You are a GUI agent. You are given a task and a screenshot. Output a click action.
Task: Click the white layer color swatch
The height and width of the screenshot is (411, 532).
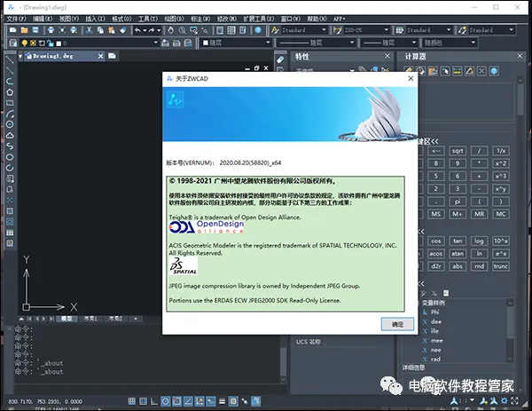[x=59, y=43]
